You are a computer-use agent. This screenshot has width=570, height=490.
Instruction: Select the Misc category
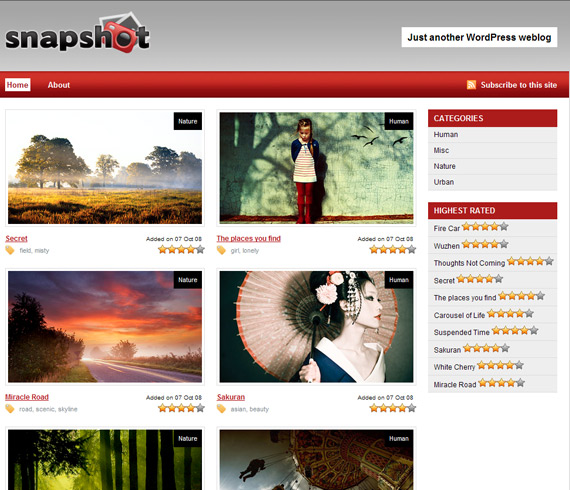click(x=492, y=150)
